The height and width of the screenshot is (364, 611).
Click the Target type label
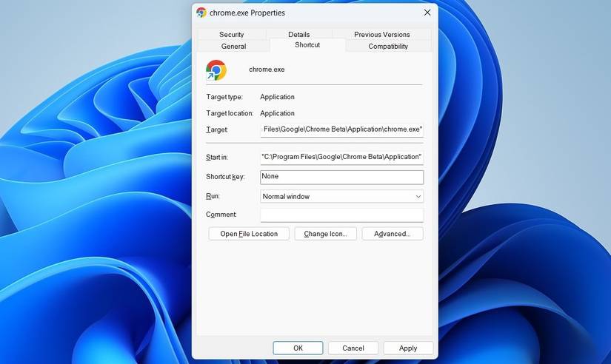pos(224,97)
